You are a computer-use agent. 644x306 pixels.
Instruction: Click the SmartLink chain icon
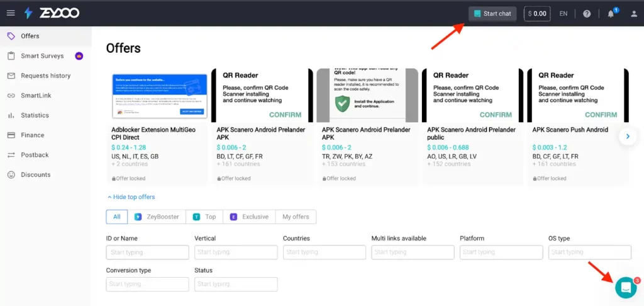(11, 96)
